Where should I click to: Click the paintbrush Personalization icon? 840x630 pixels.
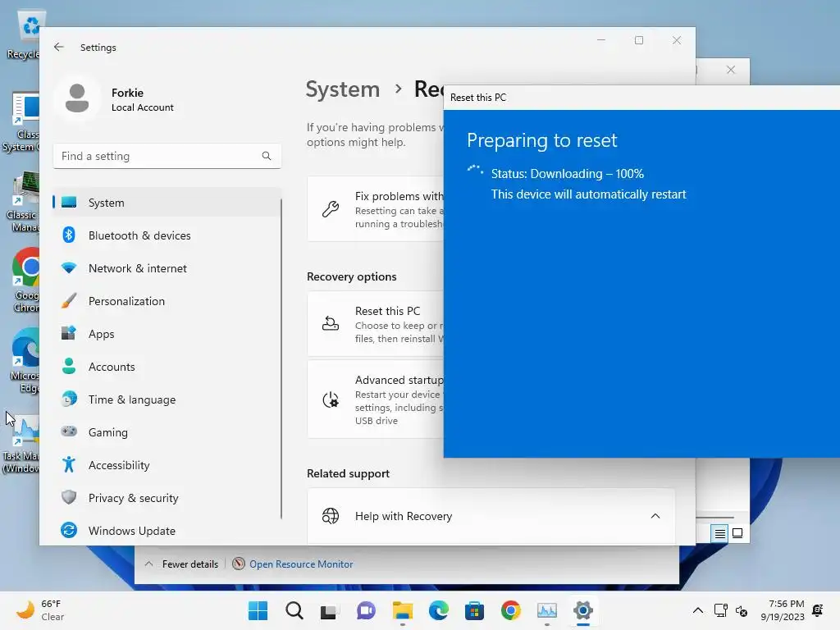point(69,300)
